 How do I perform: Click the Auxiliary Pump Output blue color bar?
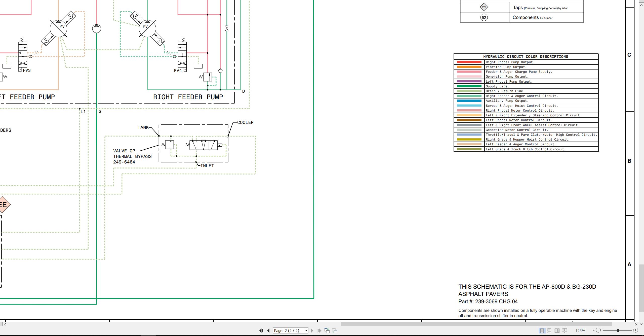(469, 101)
